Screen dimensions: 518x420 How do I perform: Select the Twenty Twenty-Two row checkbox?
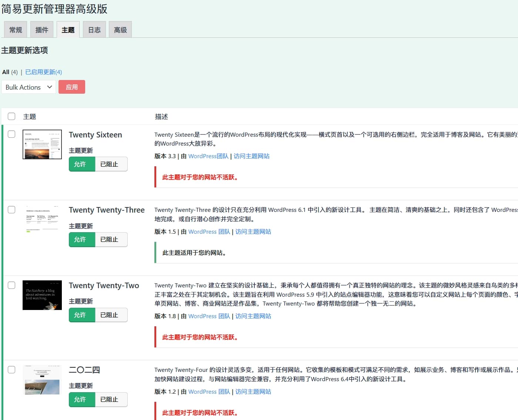tap(11, 285)
